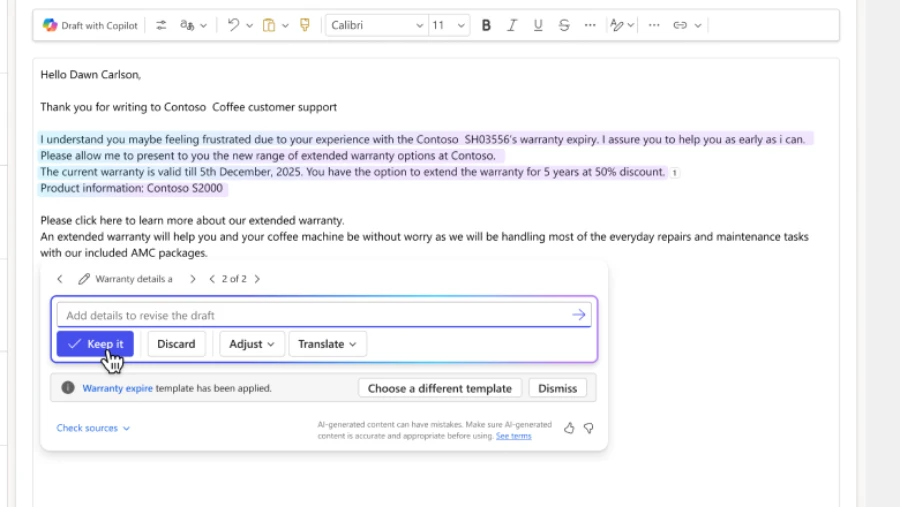Screen dimensions: 900x507
Task: Click the Draft with Copilot button
Action: pos(91,26)
